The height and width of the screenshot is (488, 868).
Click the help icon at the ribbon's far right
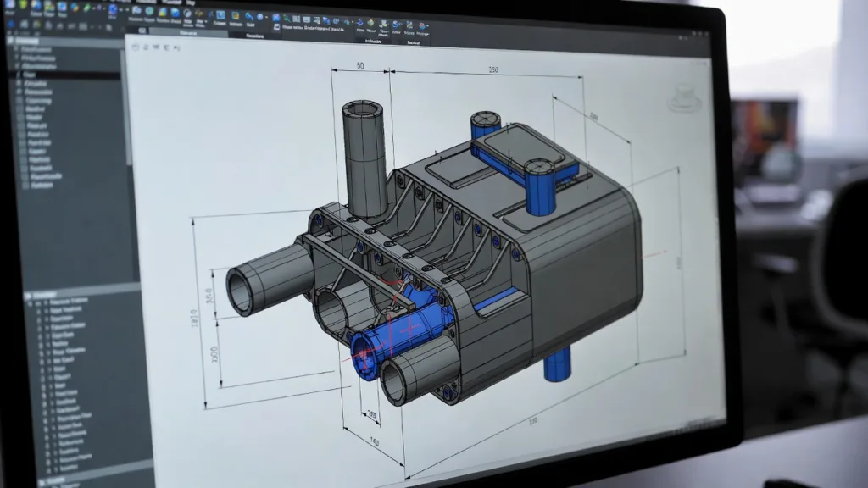click(x=422, y=25)
